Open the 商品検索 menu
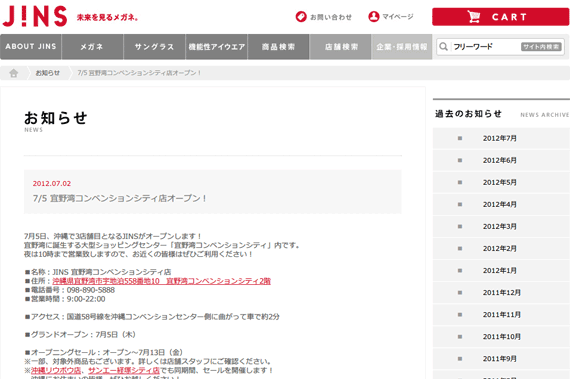570x379 pixels. [278, 47]
